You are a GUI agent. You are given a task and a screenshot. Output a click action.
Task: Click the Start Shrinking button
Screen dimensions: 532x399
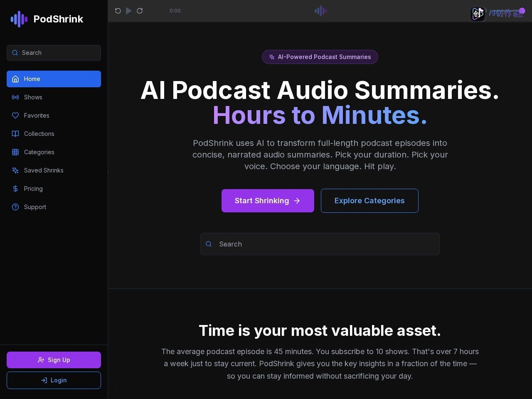[x=268, y=201]
